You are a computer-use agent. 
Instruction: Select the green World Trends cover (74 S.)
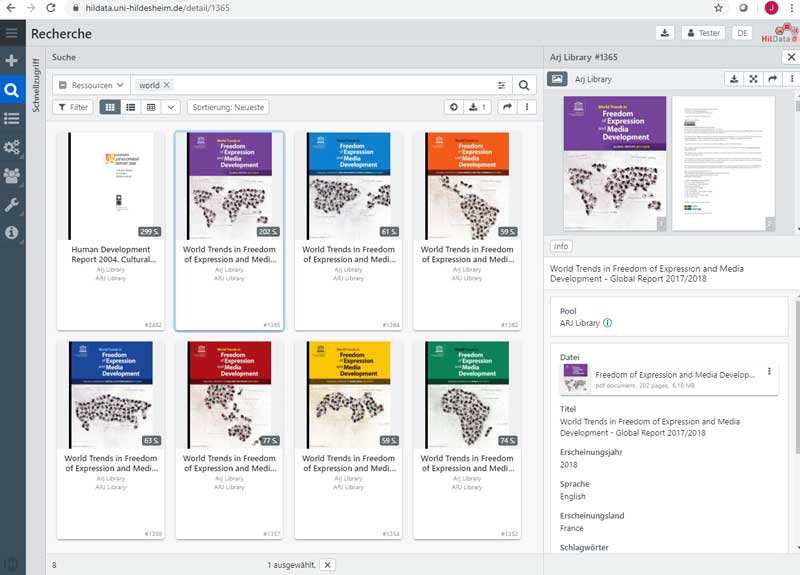click(467, 394)
